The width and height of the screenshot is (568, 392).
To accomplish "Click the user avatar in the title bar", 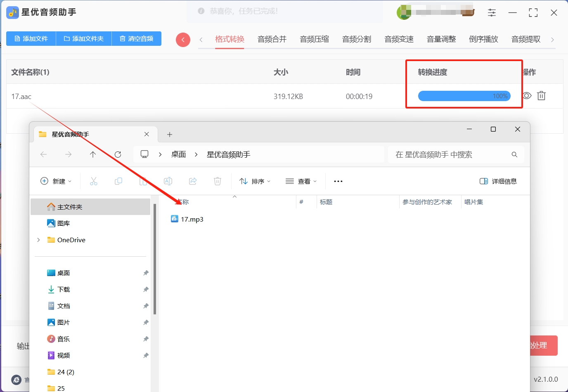I will point(404,12).
